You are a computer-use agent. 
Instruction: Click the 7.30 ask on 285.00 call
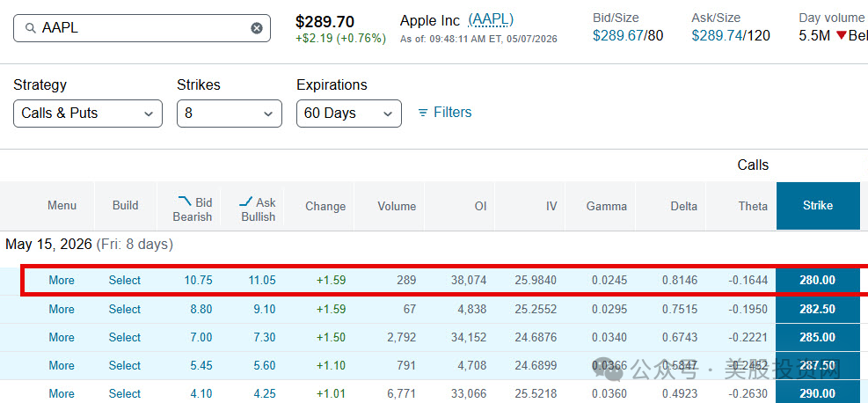(265, 337)
